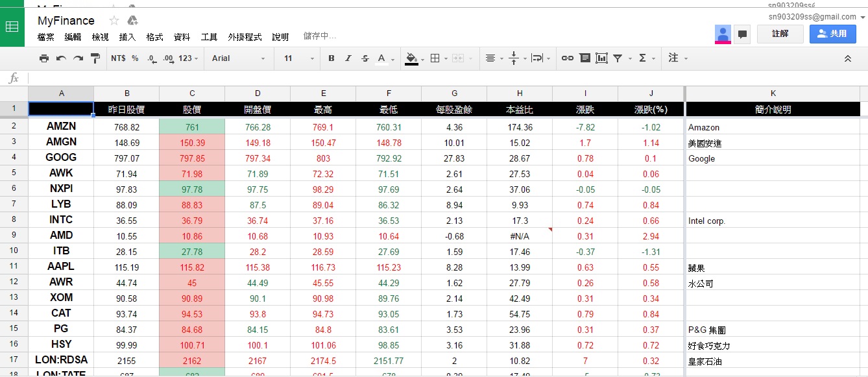Redo the last action
This screenshot has width=868, height=377.
coord(78,58)
